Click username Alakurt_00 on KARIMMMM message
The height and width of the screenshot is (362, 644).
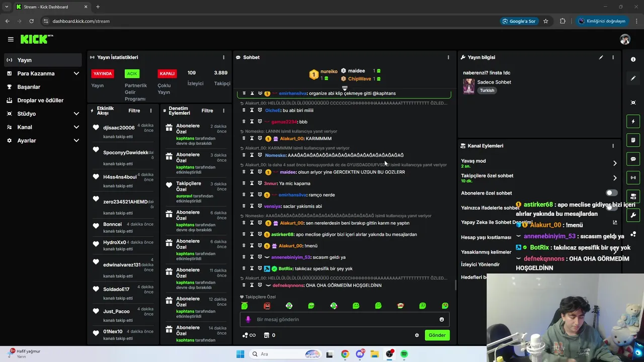coord(292,139)
